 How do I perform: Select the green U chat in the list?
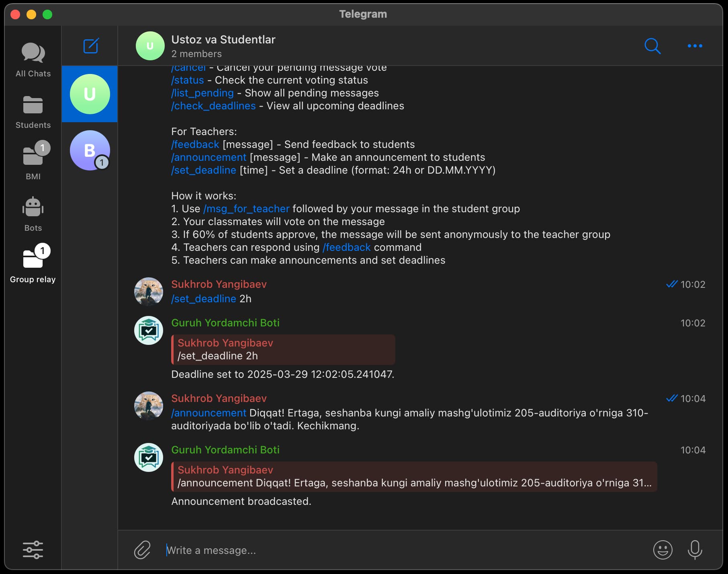tap(90, 94)
